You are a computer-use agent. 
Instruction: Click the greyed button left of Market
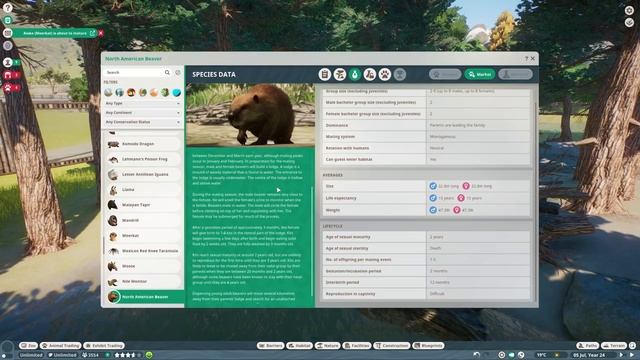click(445, 74)
